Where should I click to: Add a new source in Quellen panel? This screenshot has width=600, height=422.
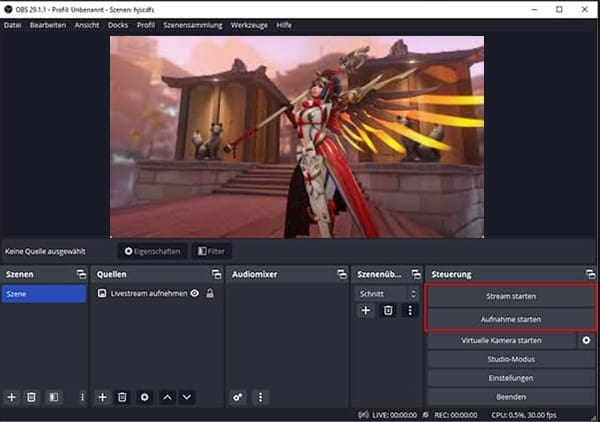pyautogui.click(x=103, y=397)
